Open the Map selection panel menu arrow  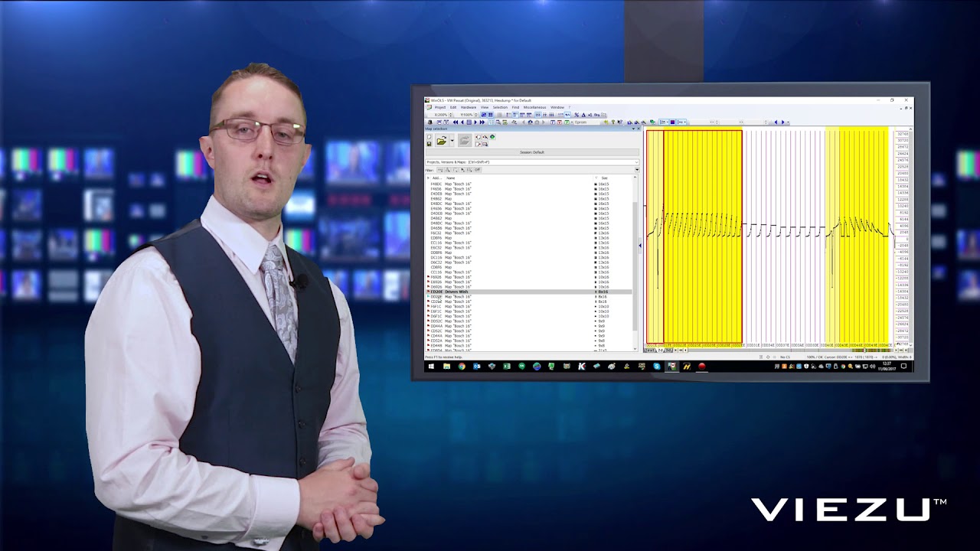pyautogui.click(x=633, y=129)
